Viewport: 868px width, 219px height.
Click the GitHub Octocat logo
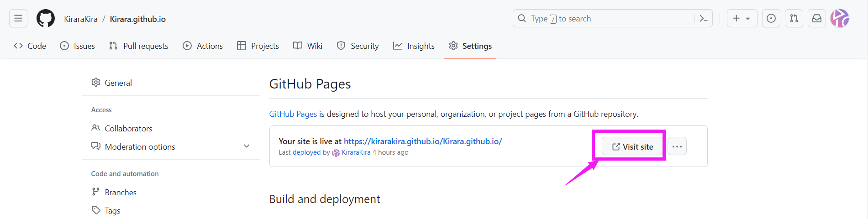[46, 18]
